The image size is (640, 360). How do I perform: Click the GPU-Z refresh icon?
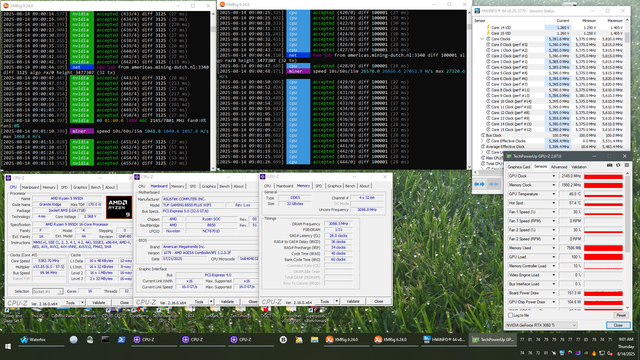pyautogui.click(x=618, y=166)
